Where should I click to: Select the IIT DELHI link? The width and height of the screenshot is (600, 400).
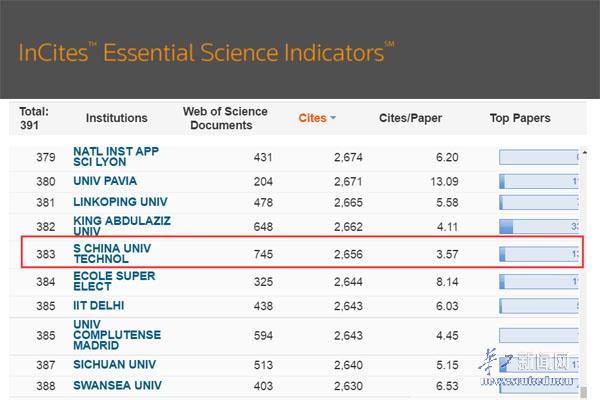coord(98,305)
